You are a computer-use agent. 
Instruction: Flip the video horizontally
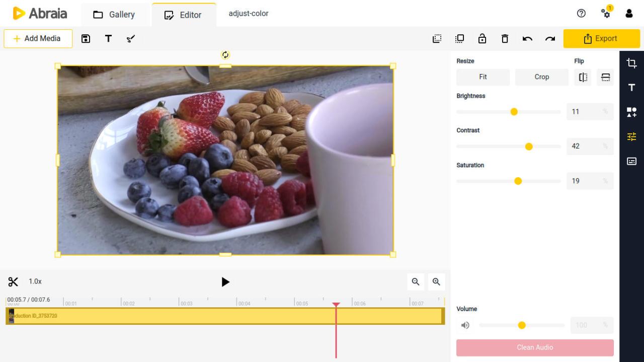point(583,77)
